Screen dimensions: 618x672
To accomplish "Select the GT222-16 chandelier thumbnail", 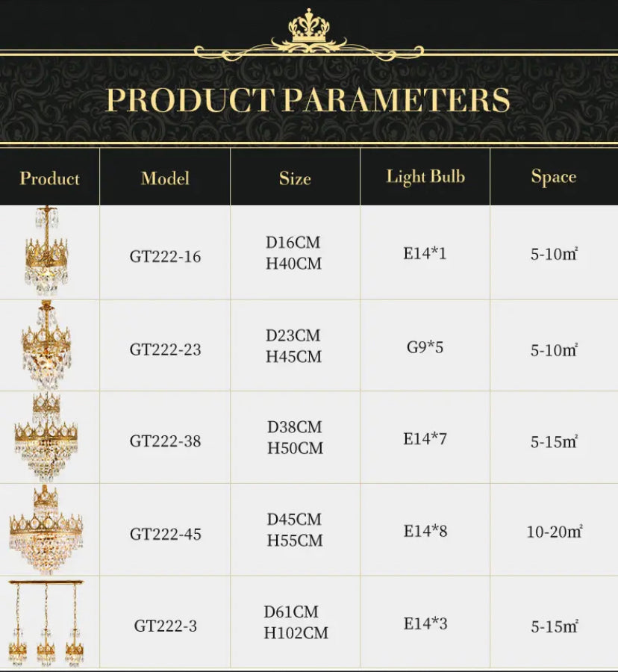I will [46, 252].
